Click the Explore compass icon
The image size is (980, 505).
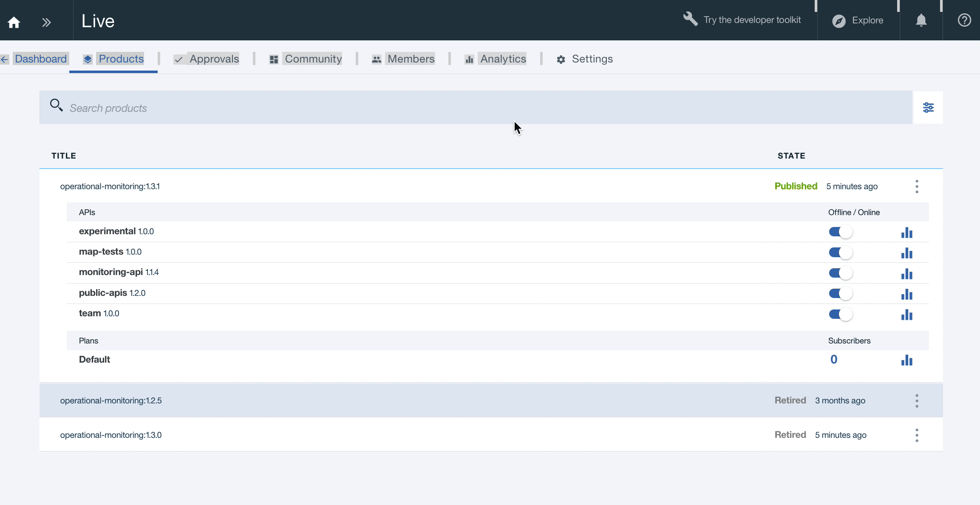[x=838, y=21]
